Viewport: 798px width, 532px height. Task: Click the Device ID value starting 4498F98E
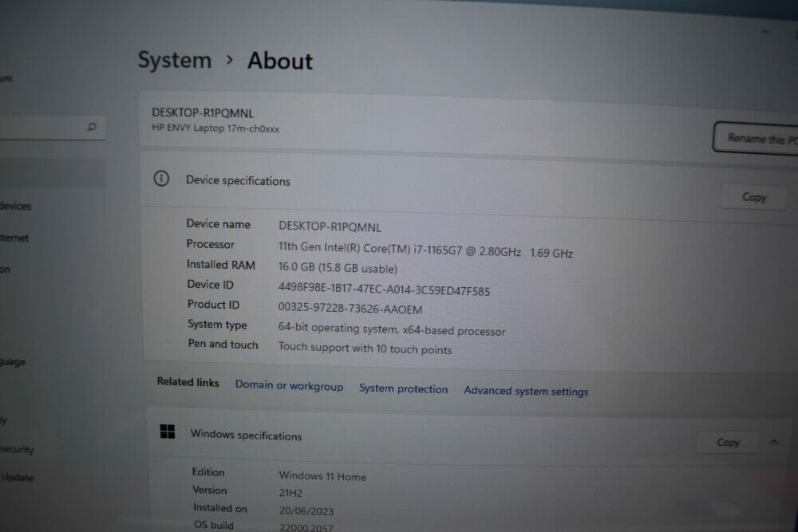[384, 289]
